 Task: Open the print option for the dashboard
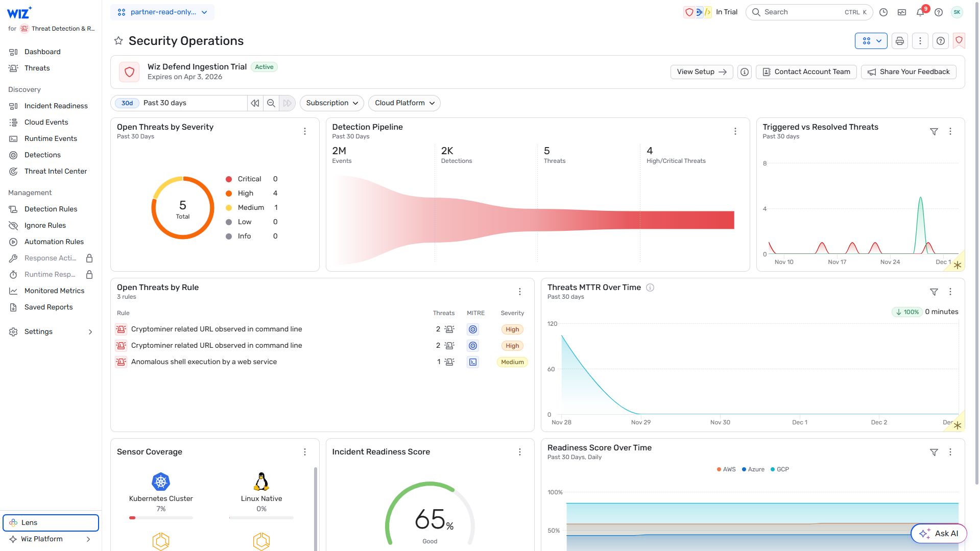point(899,41)
